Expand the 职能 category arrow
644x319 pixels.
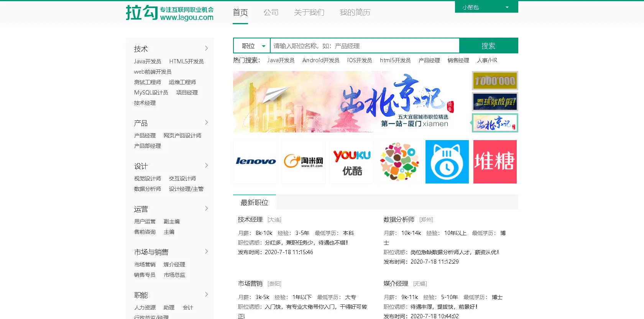click(206, 294)
